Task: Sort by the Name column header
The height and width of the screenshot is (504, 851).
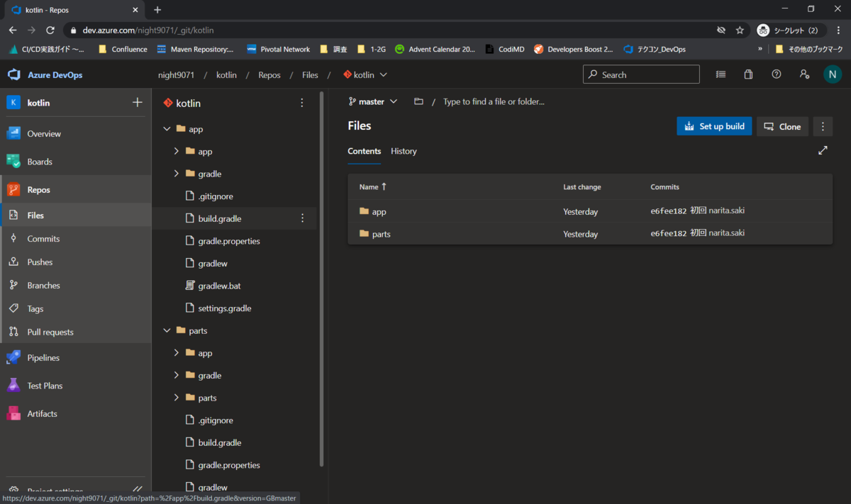Action: click(373, 187)
